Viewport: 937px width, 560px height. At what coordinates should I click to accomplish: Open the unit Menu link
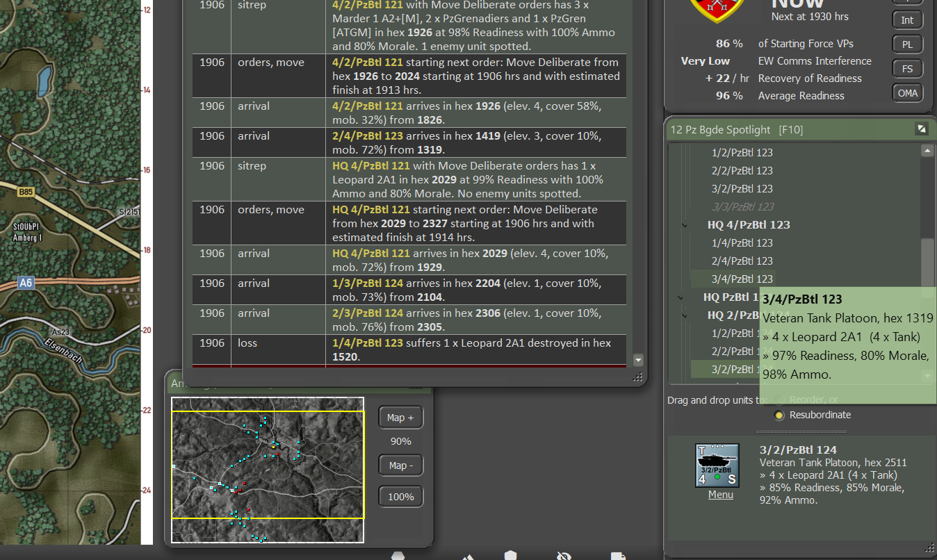point(720,495)
